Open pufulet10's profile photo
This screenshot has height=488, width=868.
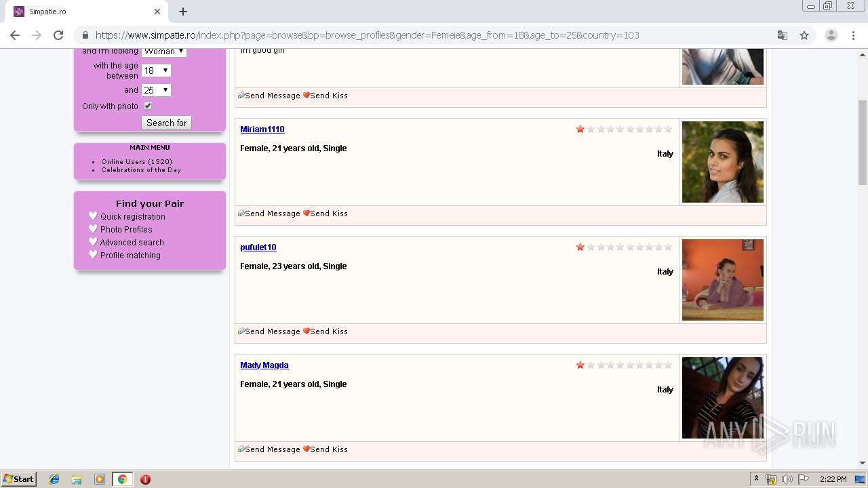pyautogui.click(x=723, y=280)
